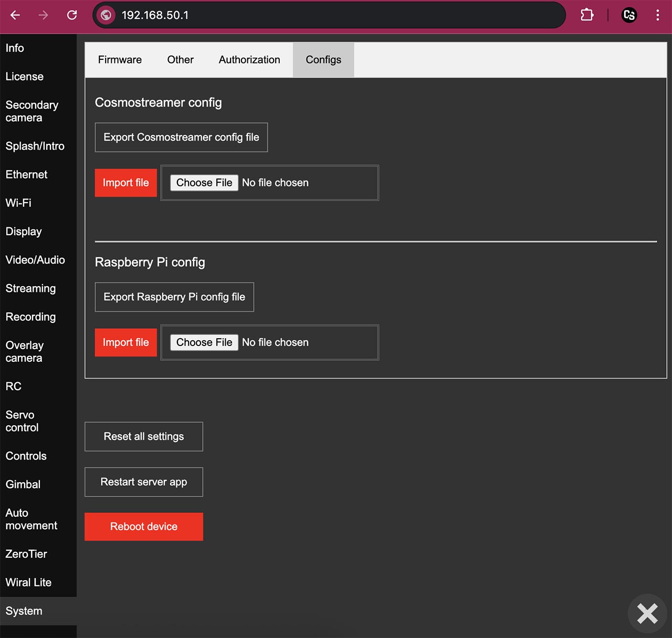Choose File for Cosmostreamer config import
672x638 pixels.
tap(204, 183)
